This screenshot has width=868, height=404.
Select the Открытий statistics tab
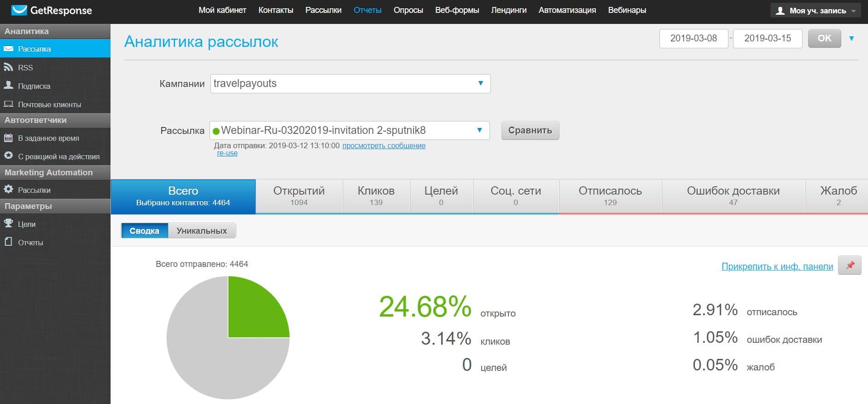299,196
